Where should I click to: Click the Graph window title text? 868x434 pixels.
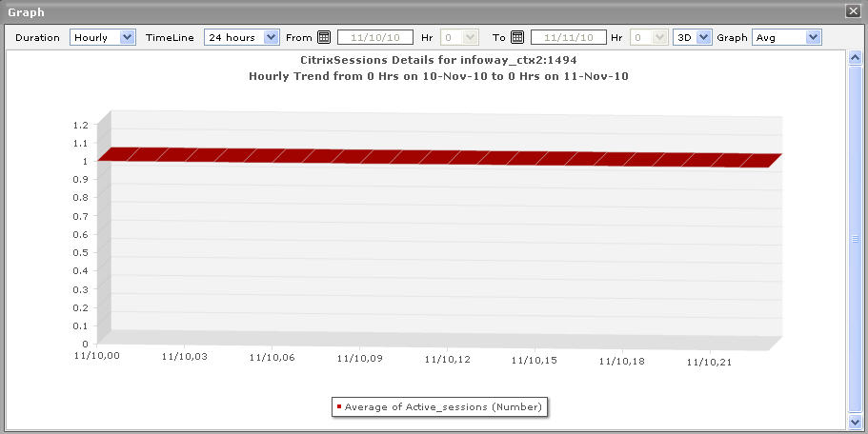(x=26, y=11)
